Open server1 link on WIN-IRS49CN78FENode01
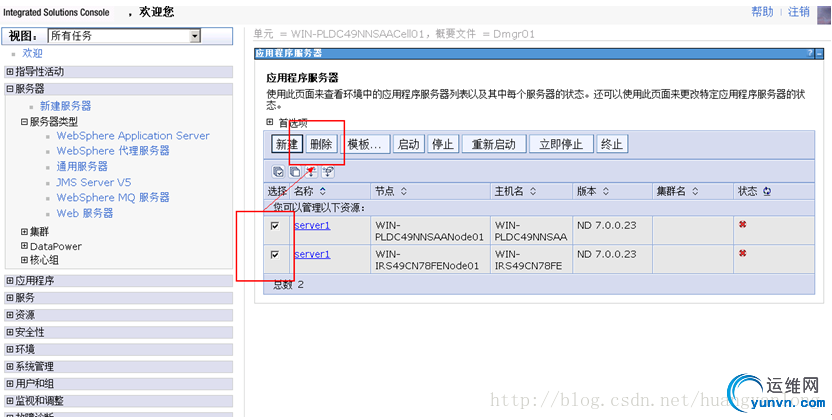Image resolution: width=832 pixels, height=420 pixels. pyautogui.click(x=312, y=255)
